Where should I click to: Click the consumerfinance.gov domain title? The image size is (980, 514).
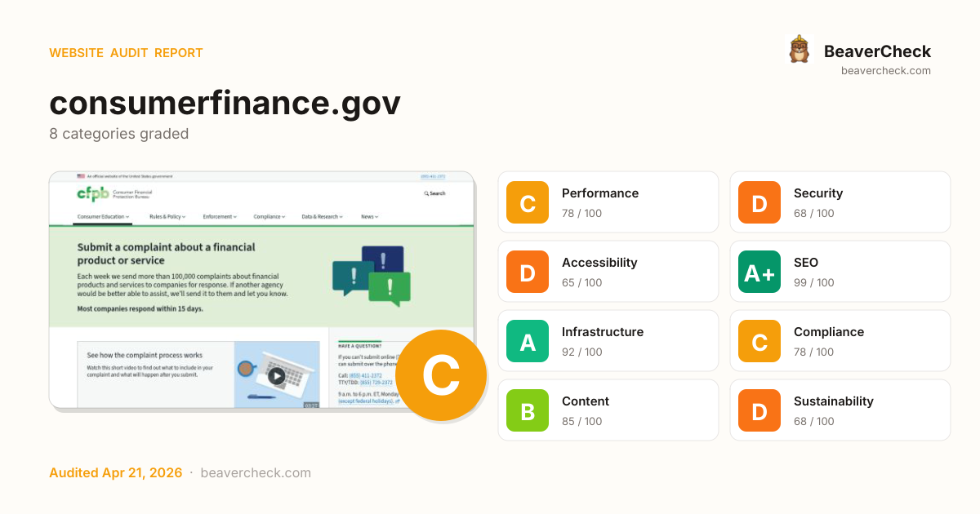(225, 104)
